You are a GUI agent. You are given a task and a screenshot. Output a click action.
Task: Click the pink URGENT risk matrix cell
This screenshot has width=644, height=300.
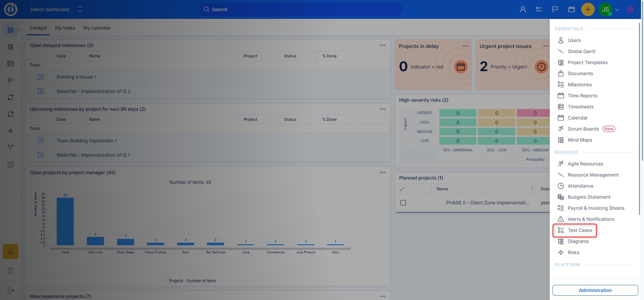point(535,113)
